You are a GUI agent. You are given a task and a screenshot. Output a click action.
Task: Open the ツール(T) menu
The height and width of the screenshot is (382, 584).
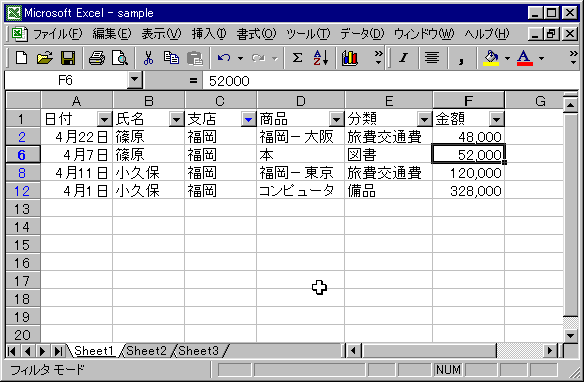(308, 34)
